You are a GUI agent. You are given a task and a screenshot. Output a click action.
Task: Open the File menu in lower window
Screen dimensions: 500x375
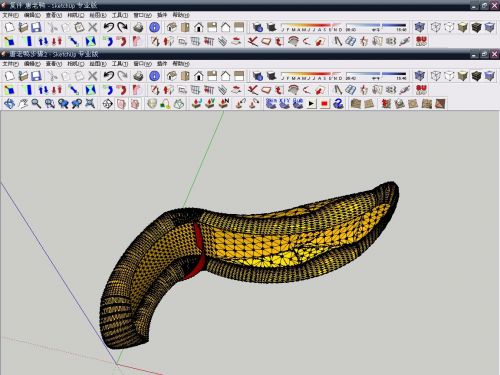tap(10, 64)
